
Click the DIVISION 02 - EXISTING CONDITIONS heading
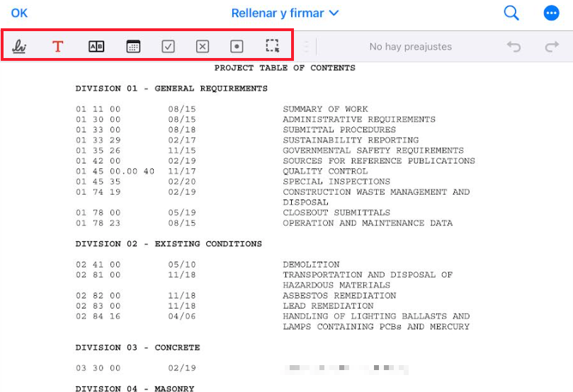[x=169, y=243]
